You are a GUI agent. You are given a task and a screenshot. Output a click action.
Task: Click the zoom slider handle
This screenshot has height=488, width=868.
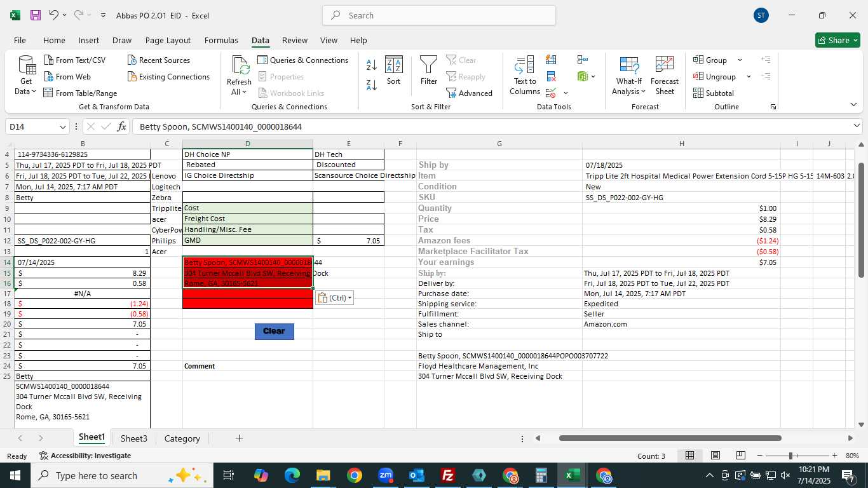[x=791, y=456]
